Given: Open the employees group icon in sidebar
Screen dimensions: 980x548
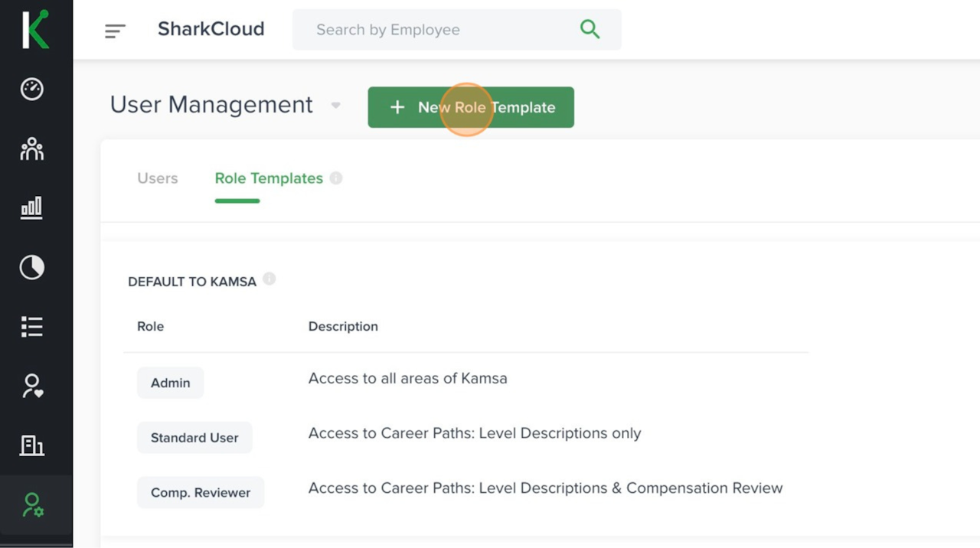Looking at the screenshot, I should [x=32, y=148].
